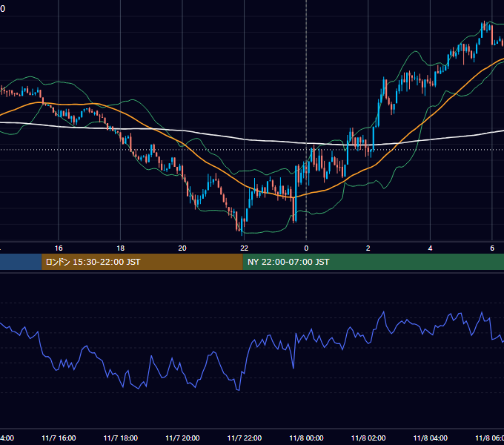This screenshot has width=504, height=445.
Task: Click the ロンドン 15:30-22:00 JST session bar
Action: [x=142, y=262]
